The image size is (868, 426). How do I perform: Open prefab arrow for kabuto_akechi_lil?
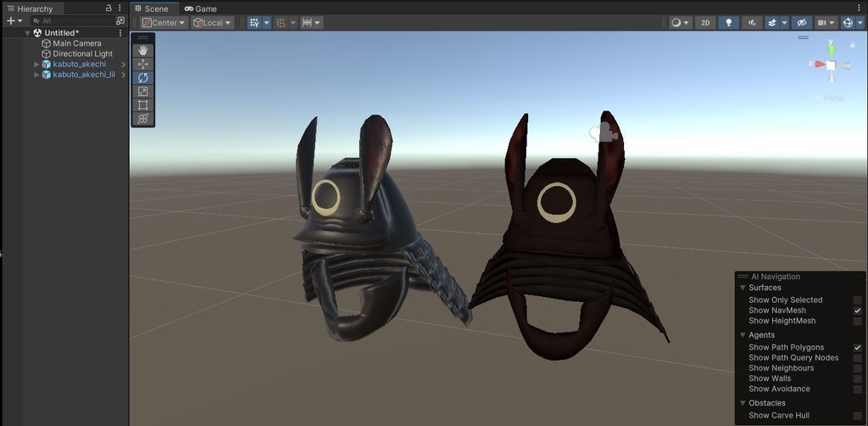(x=124, y=75)
